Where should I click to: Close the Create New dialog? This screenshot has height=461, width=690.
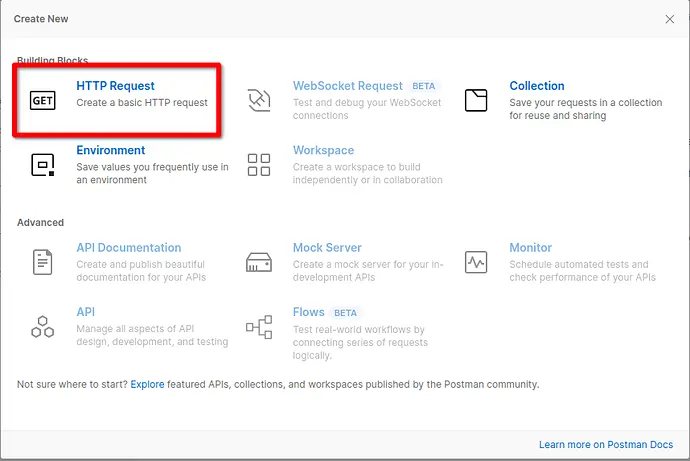[x=670, y=19]
